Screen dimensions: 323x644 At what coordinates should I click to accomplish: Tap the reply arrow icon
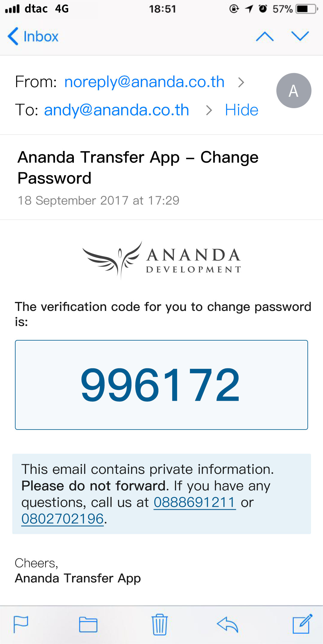pos(227,624)
